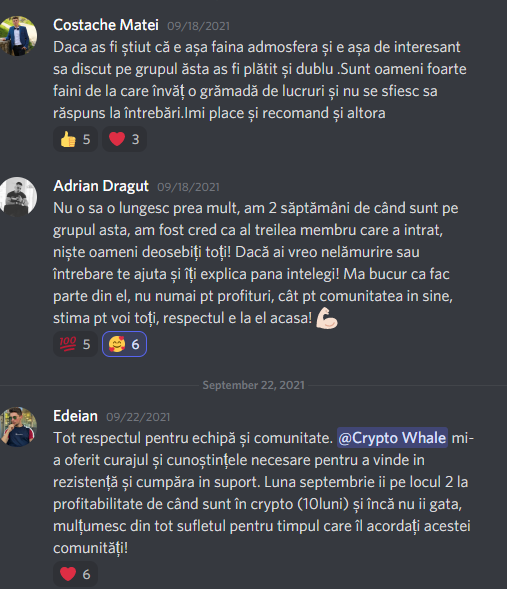This screenshot has width=507, height=589.
Task: Click the red heart reaction with count 3
Action: 124,139
